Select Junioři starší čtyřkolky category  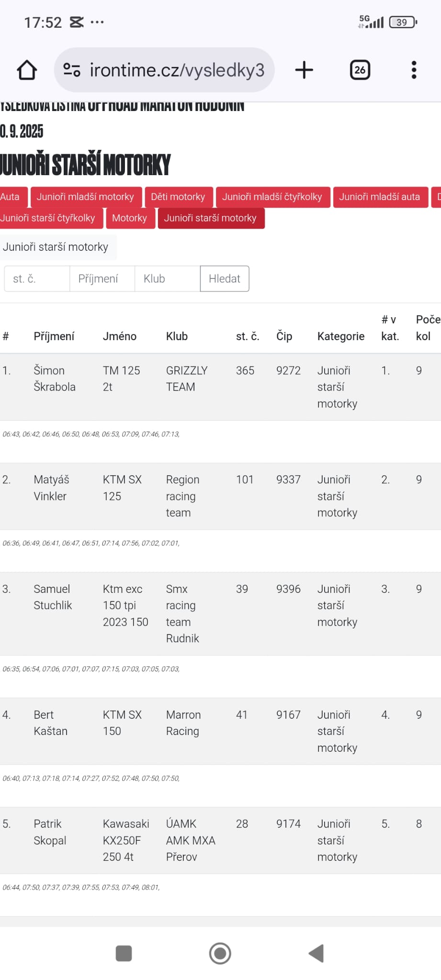pos(49,218)
